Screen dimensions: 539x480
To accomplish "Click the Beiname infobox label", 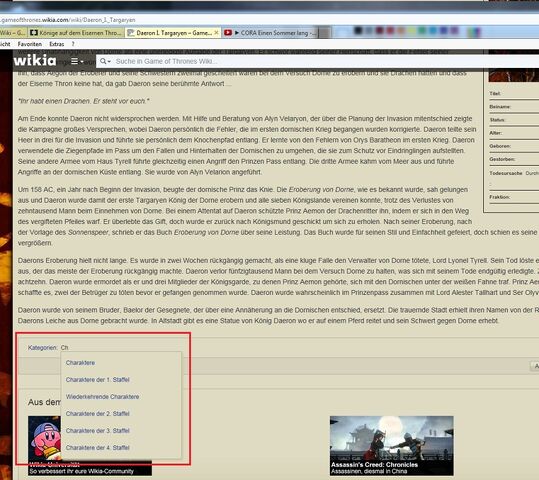I will pos(500,107).
